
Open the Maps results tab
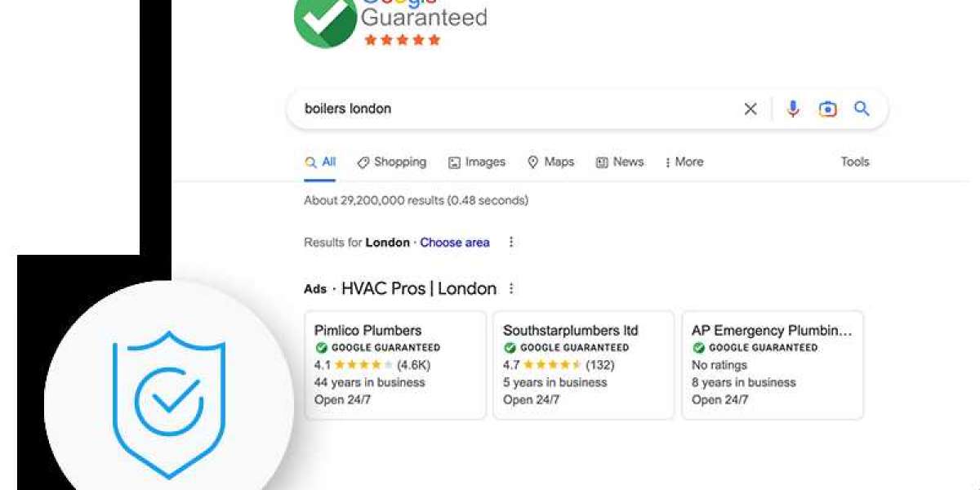coord(550,162)
